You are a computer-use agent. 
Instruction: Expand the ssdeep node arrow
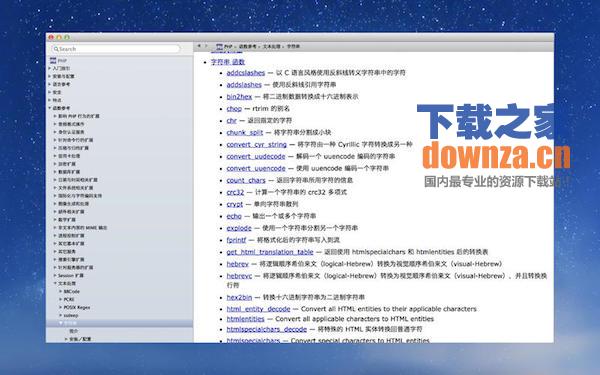tap(60, 315)
